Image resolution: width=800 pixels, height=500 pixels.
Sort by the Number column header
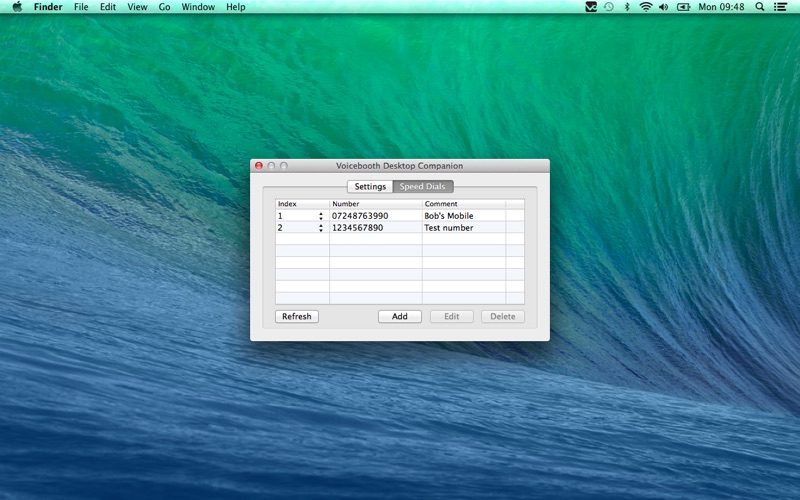click(376, 204)
